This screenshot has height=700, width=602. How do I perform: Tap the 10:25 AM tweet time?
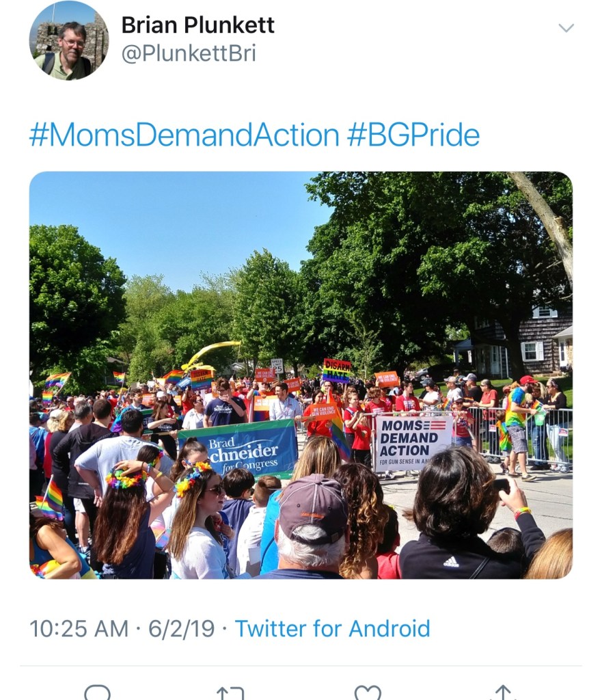tap(79, 628)
